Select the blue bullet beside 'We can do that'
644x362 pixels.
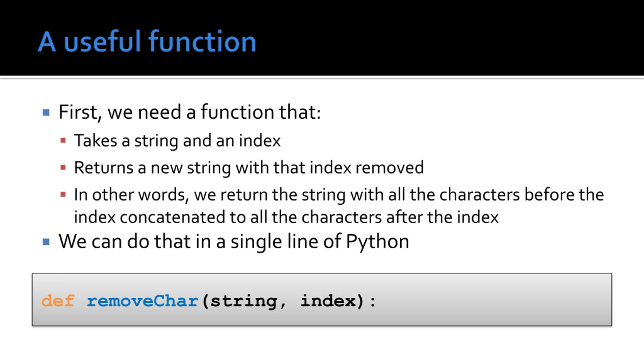[x=46, y=242]
